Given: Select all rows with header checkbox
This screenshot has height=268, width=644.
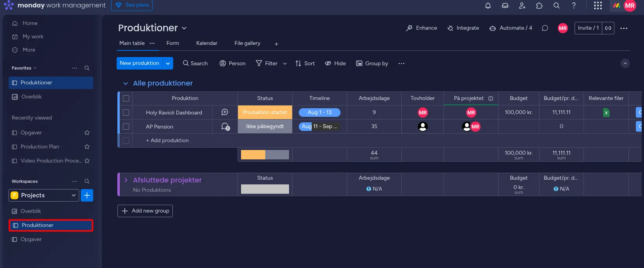Looking at the screenshot, I should coord(126,98).
